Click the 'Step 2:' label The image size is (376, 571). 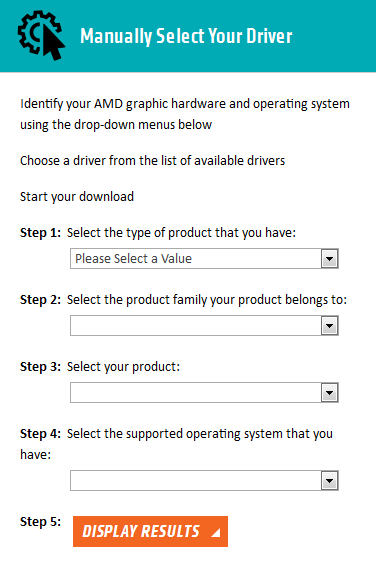(40, 299)
